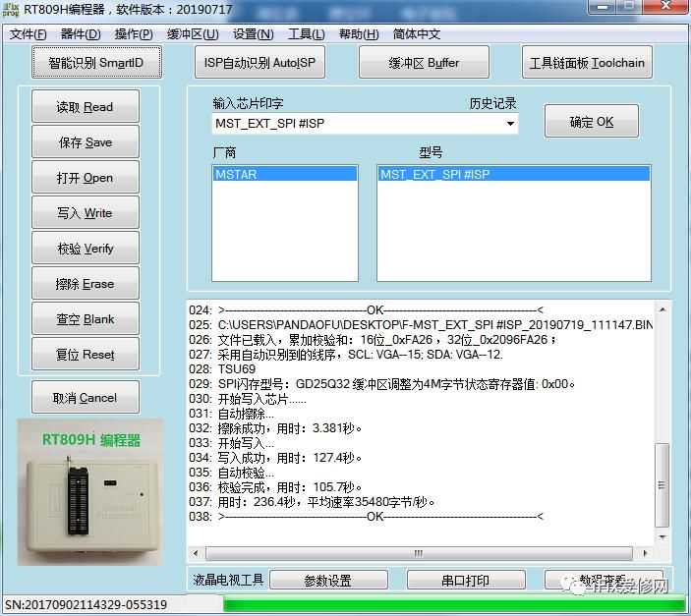
Task: Open the 缓冲区(U) menu
Action: tap(193, 34)
